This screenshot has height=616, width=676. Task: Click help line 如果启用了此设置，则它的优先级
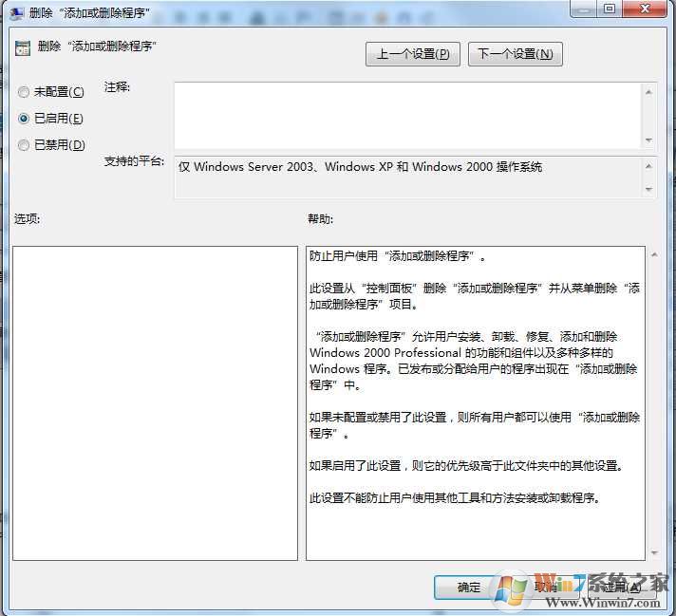tap(466, 466)
